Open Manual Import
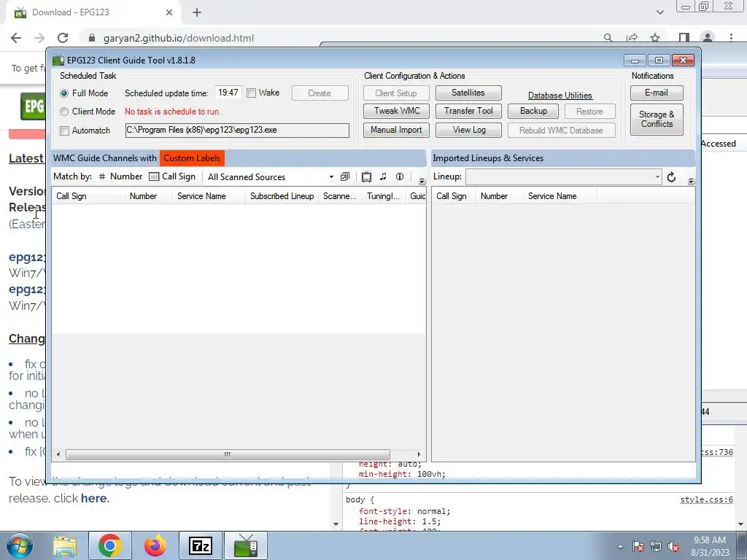 (x=396, y=130)
